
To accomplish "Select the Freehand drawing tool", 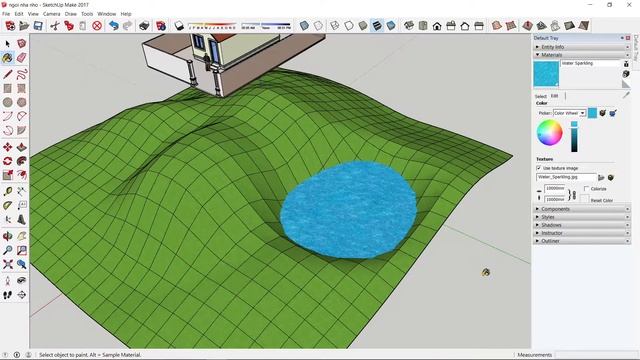I will point(22,74).
